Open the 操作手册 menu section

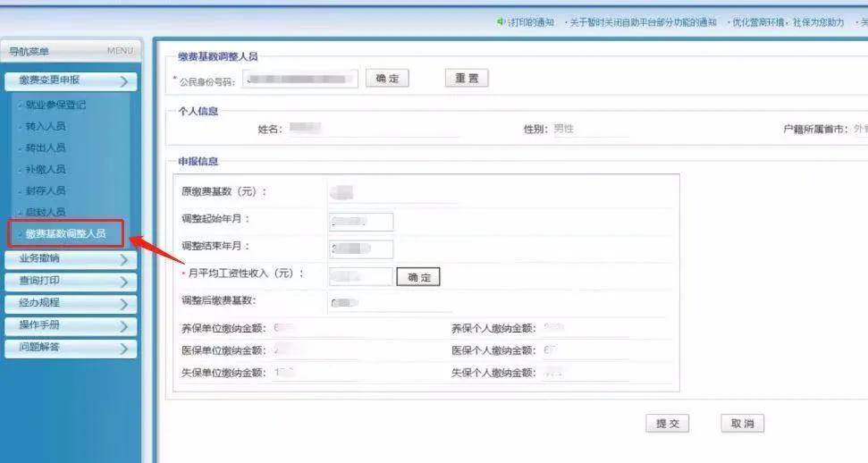[x=70, y=326]
